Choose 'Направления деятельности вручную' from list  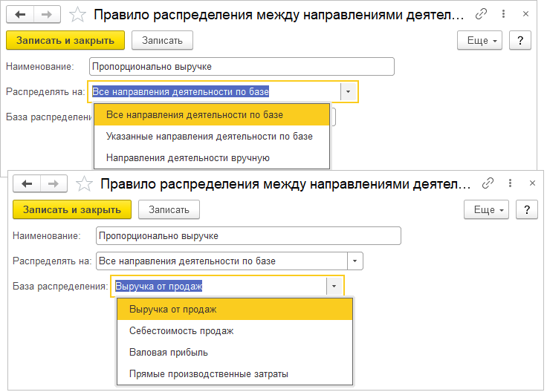(x=187, y=157)
